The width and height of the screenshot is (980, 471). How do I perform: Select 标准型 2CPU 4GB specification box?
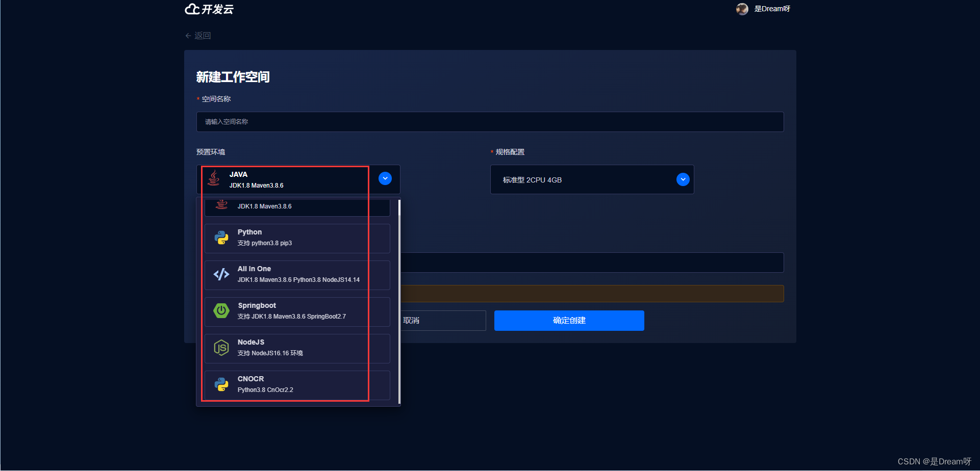(592, 179)
